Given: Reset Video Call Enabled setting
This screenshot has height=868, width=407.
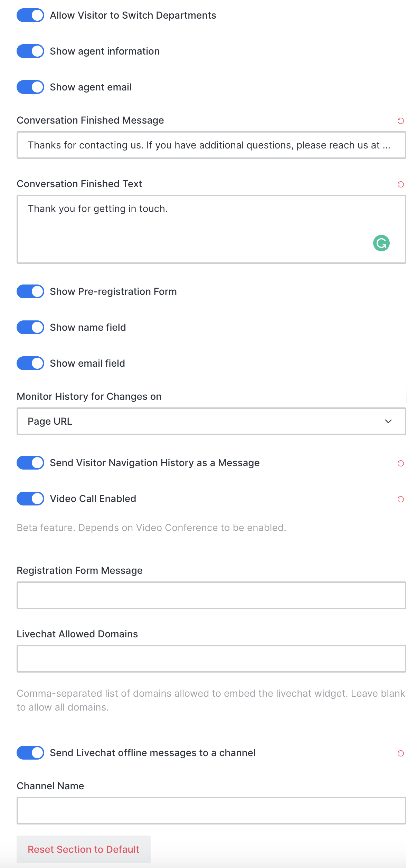Looking at the screenshot, I should [x=400, y=499].
